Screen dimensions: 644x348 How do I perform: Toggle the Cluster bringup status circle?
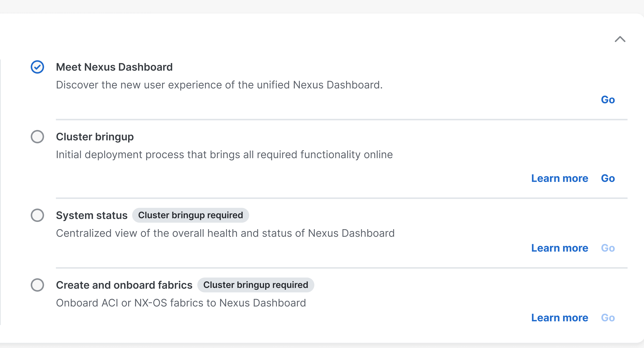tap(38, 137)
